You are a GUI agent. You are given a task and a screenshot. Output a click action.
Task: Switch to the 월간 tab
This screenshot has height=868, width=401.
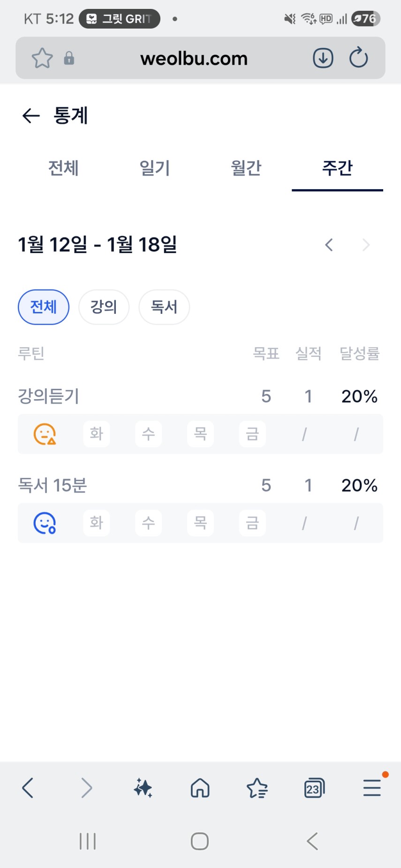pyautogui.click(x=246, y=168)
